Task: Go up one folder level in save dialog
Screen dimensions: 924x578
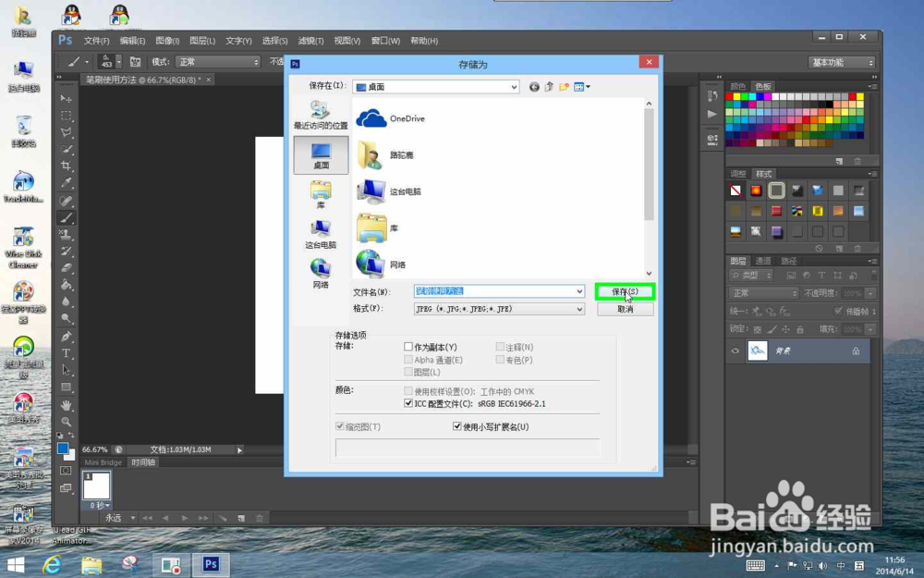Action: tap(549, 87)
